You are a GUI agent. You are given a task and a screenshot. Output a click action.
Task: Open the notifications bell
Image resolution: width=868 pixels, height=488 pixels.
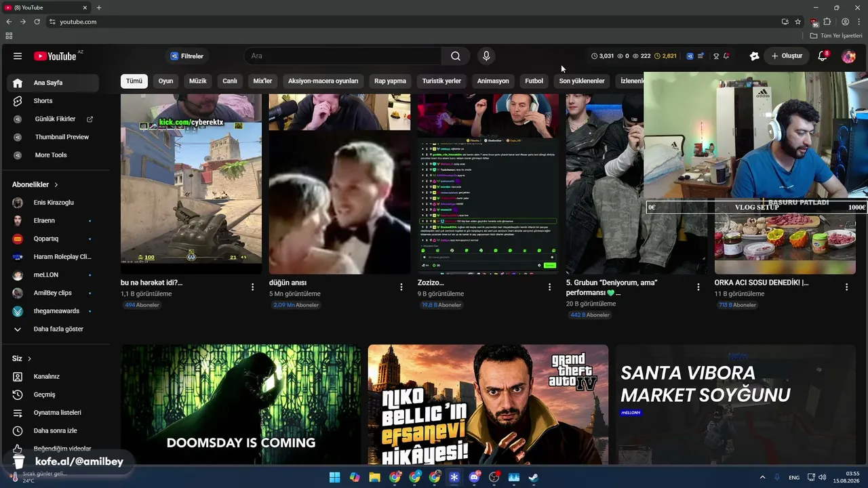(x=823, y=56)
